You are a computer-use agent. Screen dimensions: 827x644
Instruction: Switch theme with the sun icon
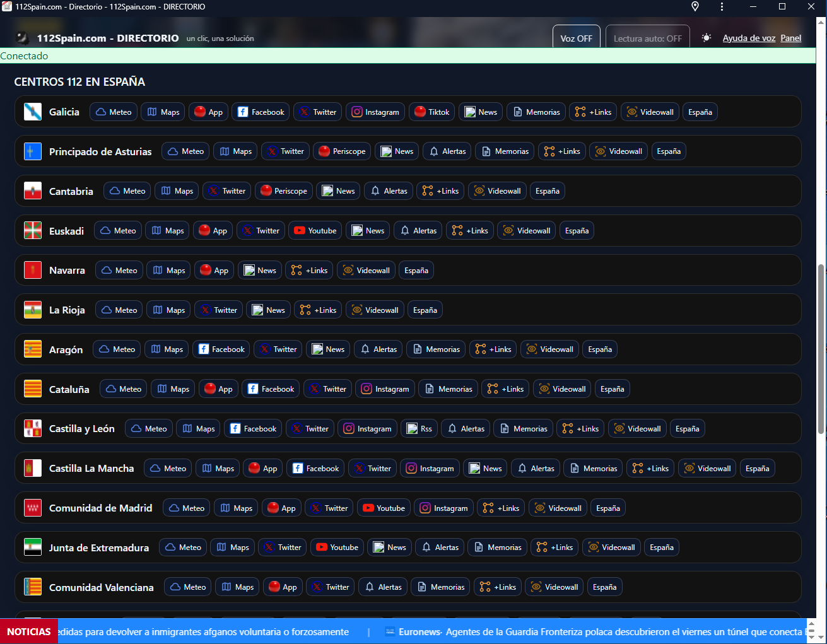tap(707, 38)
